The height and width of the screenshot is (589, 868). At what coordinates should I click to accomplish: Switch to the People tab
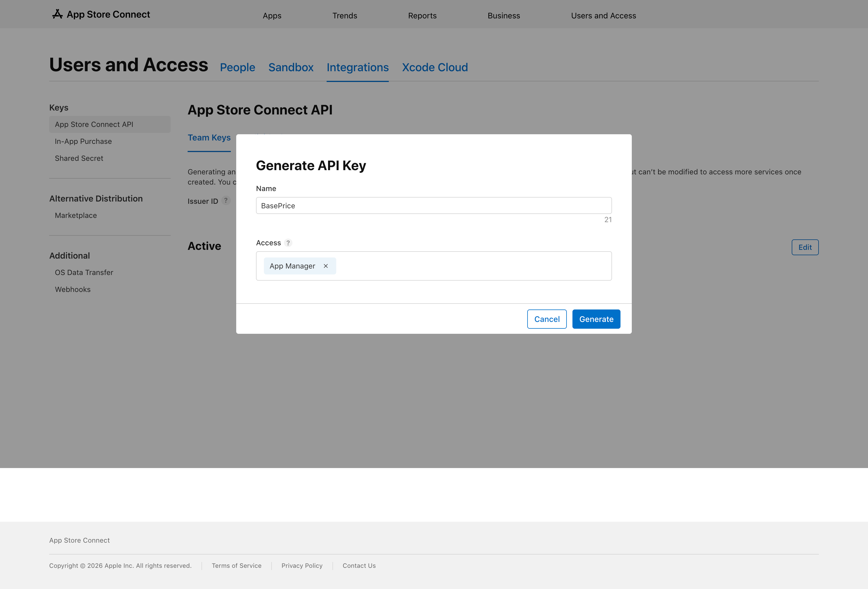point(238,67)
